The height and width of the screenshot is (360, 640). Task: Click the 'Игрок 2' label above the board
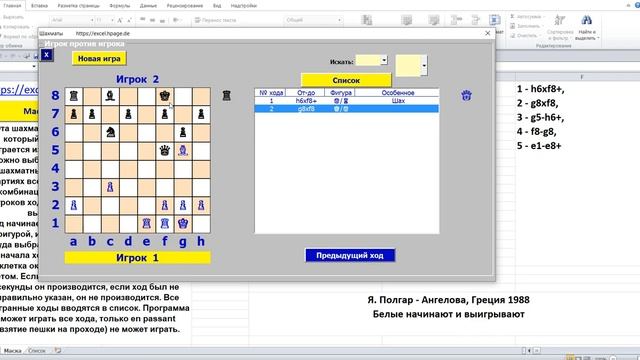click(138, 79)
